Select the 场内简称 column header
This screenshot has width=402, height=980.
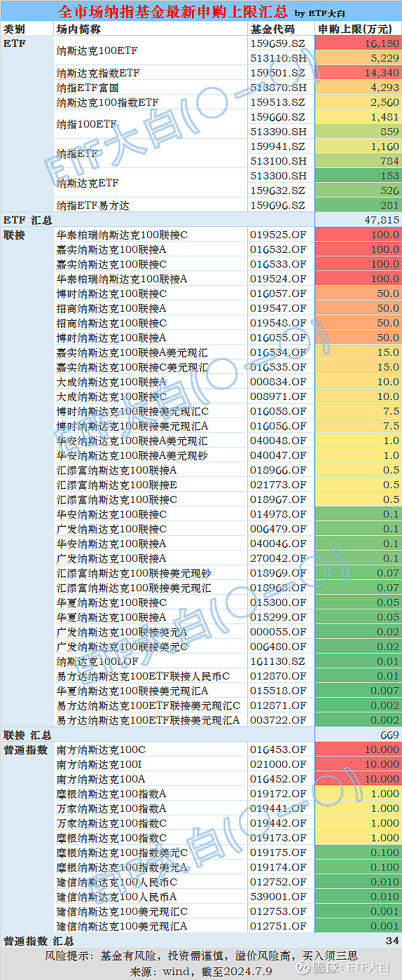click(x=78, y=29)
